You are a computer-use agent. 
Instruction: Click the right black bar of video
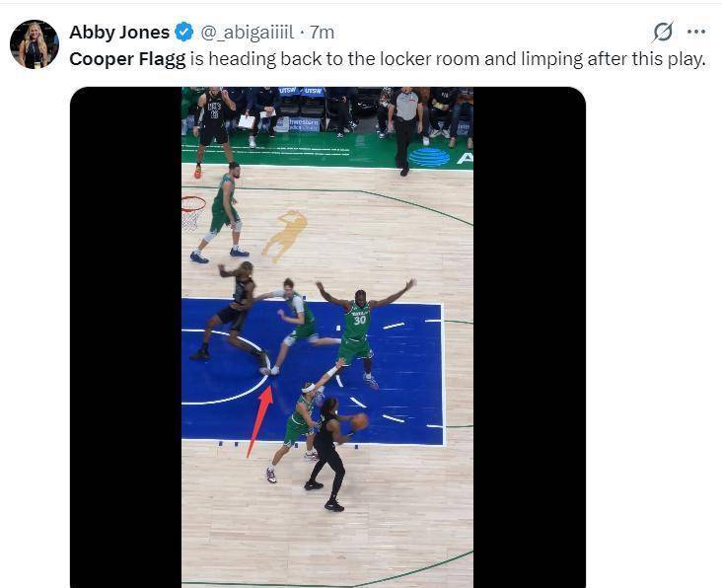[530, 337]
